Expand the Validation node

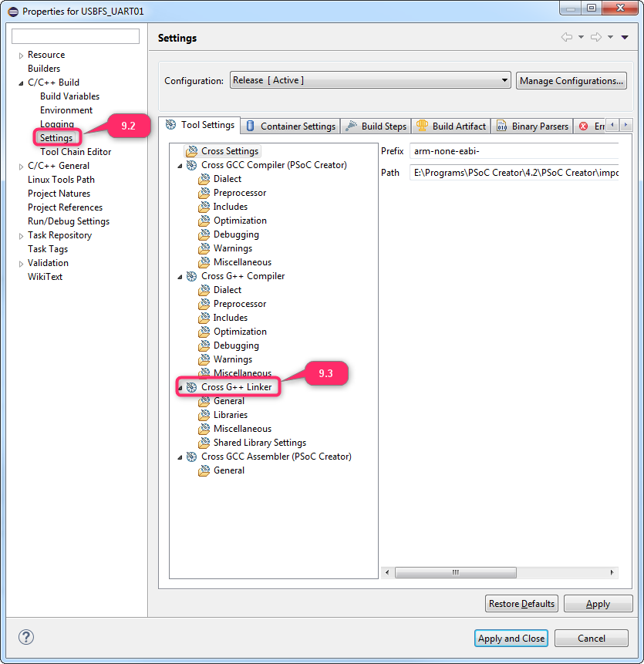pyautogui.click(x=21, y=264)
